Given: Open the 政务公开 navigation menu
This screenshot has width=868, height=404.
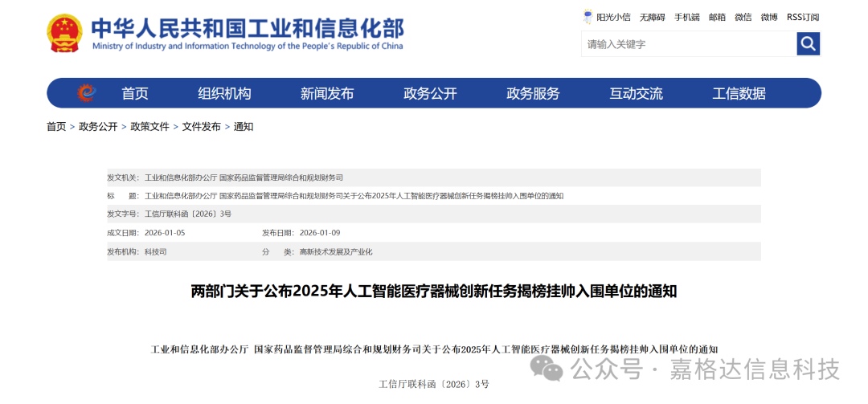Looking at the screenshot, I should 430,93.
